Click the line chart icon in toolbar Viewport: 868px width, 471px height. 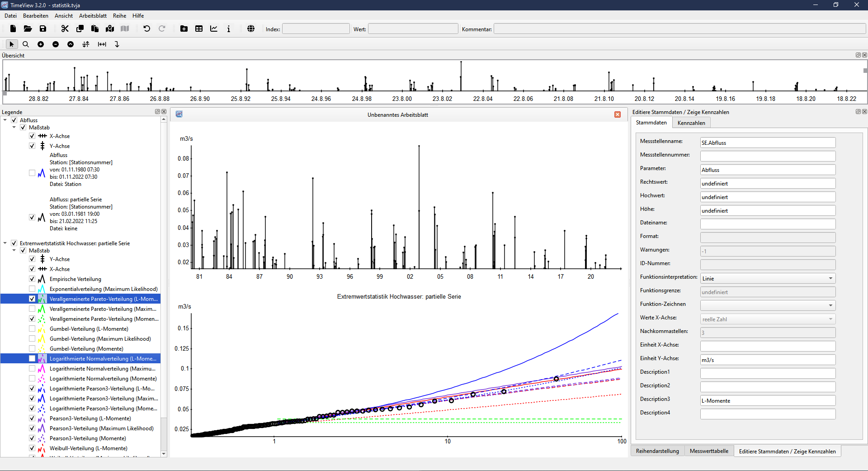214,29
